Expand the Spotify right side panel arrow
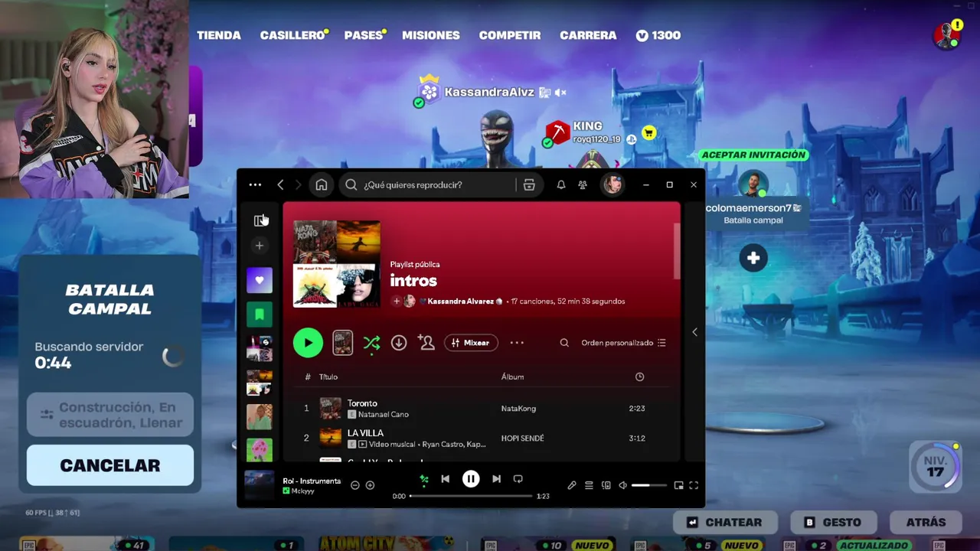 coord(694,332)
